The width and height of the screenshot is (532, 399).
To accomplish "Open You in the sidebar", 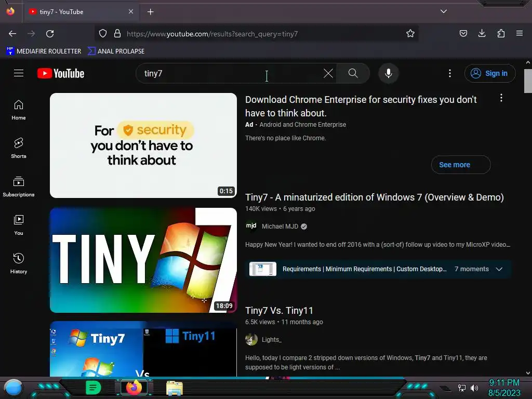I will coord(19,225).
